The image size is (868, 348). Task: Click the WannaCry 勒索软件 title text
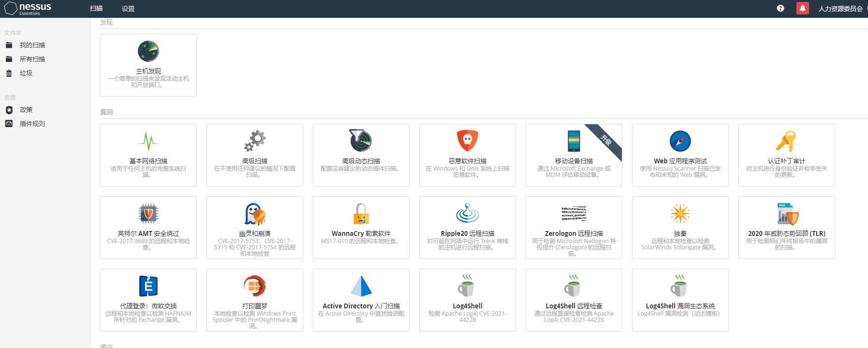pyautogui.click(x=361, y=233)
